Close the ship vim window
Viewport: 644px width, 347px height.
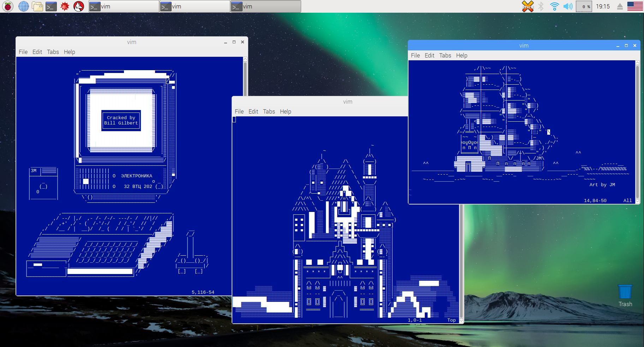[x=635, y=45]
